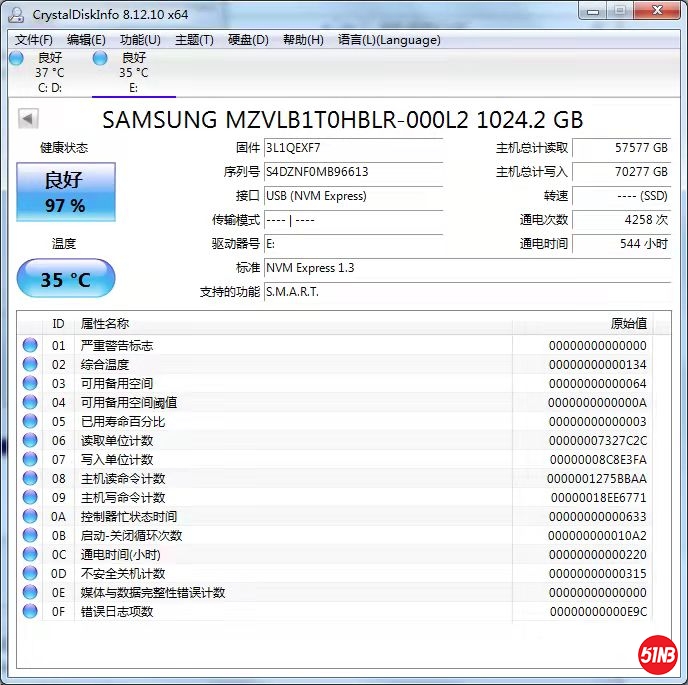Select the 严重警告标志 attribute row
The image size is (688, 685).
tap(335, 345)
